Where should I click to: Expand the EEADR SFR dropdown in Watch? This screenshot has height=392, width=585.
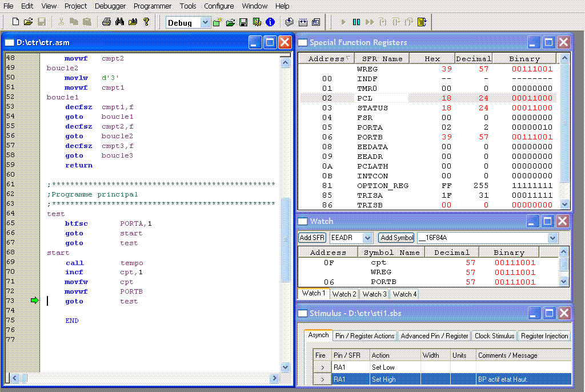click(367, 238)
